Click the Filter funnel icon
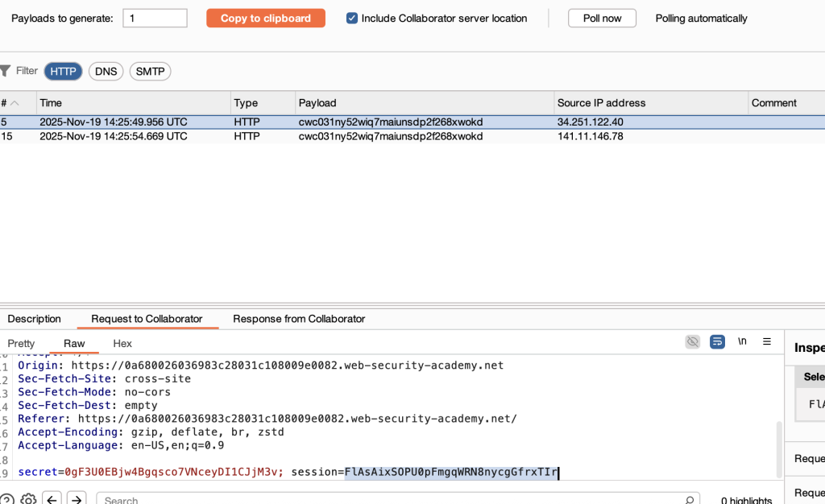 [x=6, y=71]
